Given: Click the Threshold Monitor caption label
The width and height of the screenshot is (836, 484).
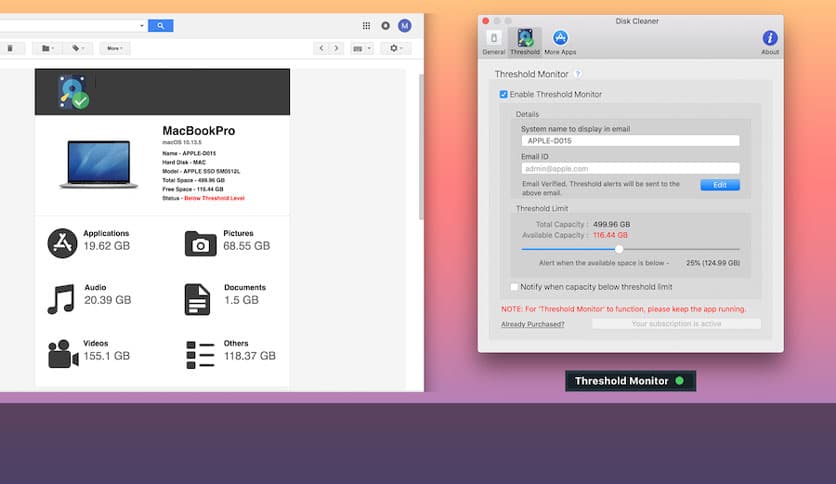Looking at the screenshot, I should click(x=630, y=381).
